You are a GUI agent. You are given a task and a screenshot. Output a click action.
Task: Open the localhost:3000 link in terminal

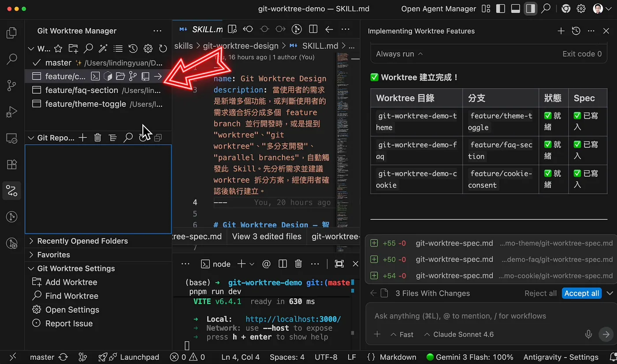293,319
